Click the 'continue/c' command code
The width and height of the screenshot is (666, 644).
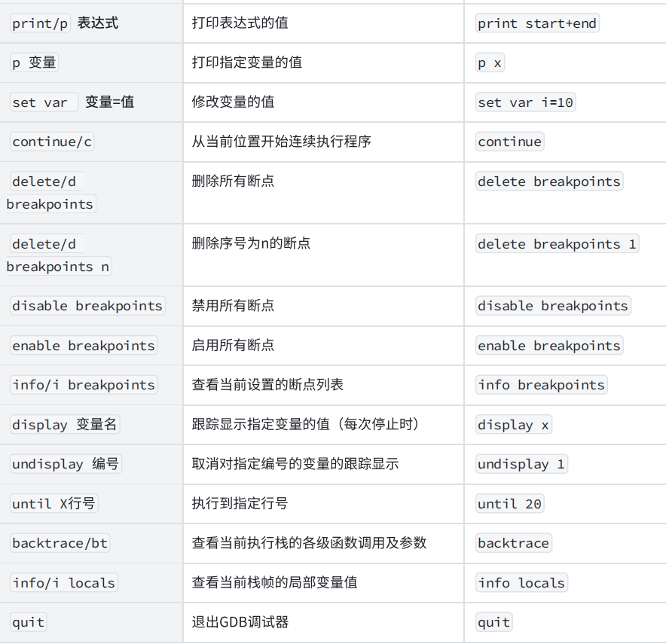(x=52, y=142)
